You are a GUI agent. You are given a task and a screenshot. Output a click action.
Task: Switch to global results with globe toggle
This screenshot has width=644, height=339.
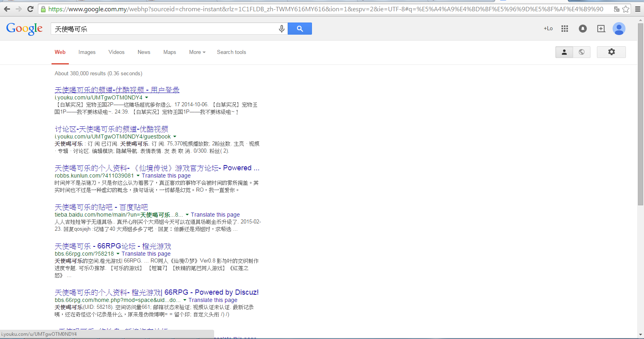coord(582,52)
